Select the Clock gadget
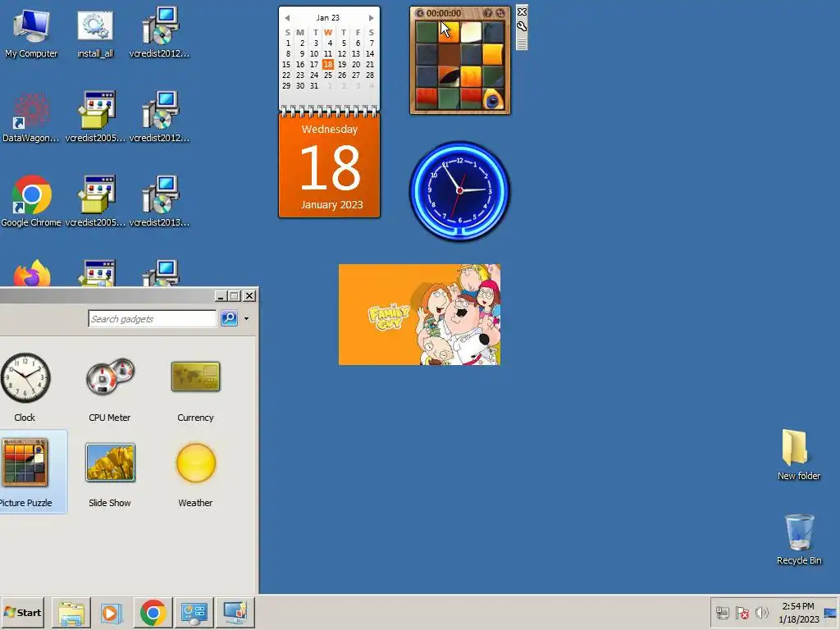 click(x=25, y=387)
